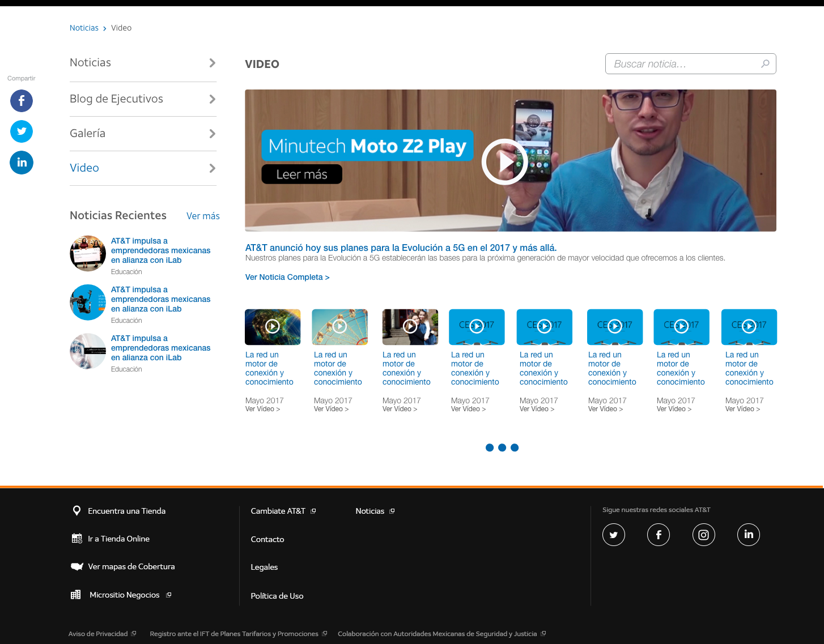Open Ir a Tienda Online footer link
Viewport: 824px width, 644px height.
pos(119,539)
